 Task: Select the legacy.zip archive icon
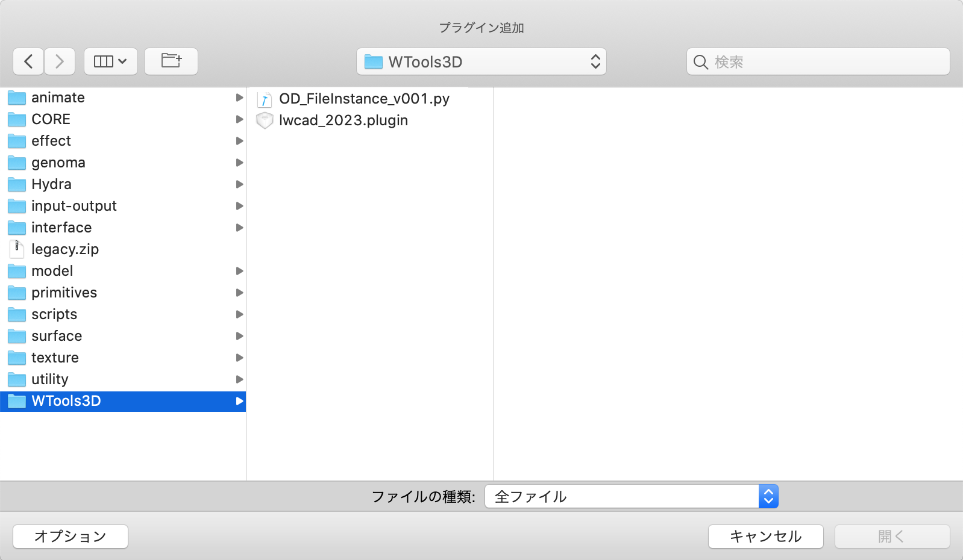tap(17, 249)
